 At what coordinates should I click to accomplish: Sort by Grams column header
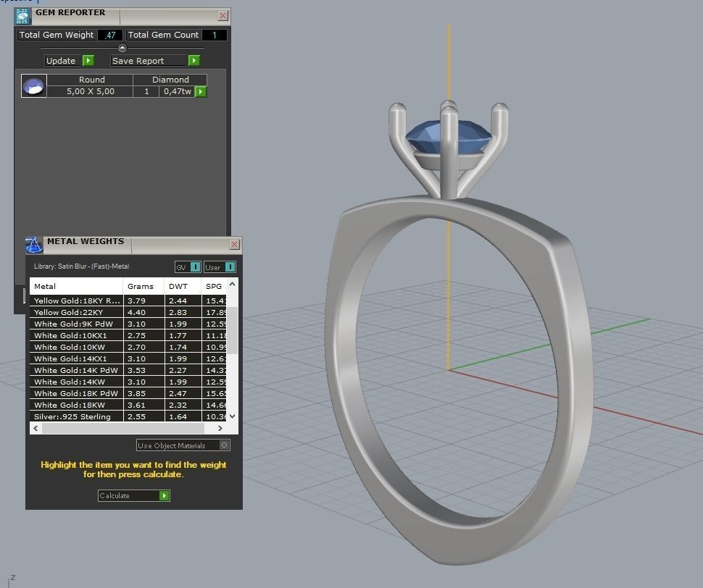(143, 286)
